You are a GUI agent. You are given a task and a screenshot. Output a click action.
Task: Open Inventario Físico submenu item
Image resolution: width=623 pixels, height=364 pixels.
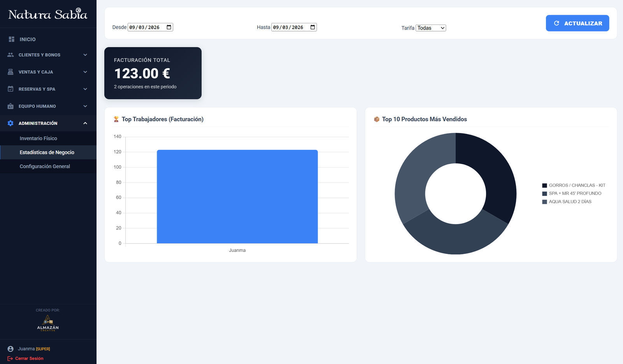coord(39,138)
